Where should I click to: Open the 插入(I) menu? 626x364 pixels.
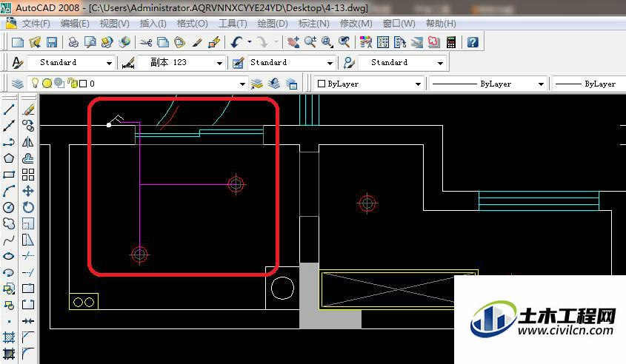coord(153,24)
